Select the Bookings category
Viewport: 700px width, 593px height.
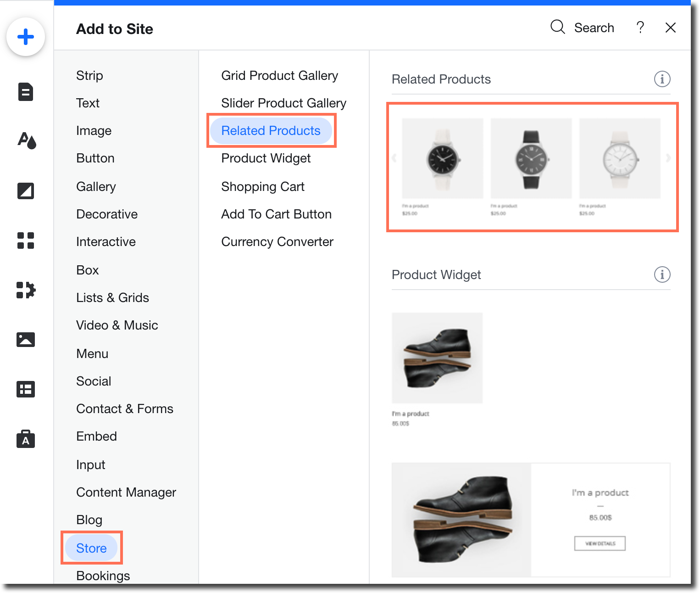click(103, 576)
